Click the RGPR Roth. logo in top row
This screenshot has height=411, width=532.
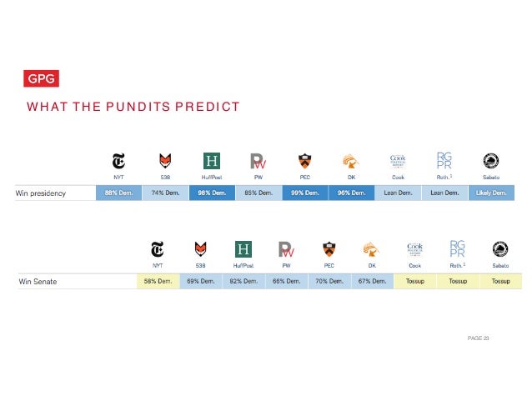[x=444, y=160]
